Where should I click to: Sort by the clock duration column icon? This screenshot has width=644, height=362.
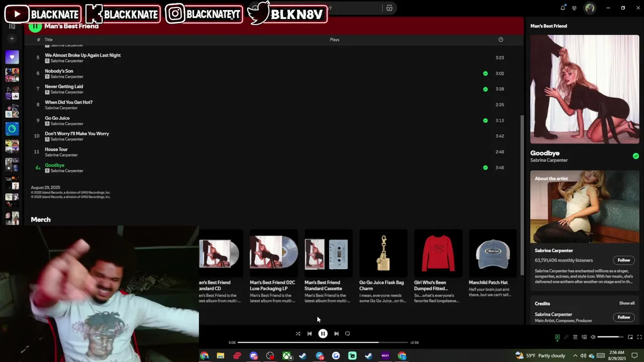[x=501, y=40]
